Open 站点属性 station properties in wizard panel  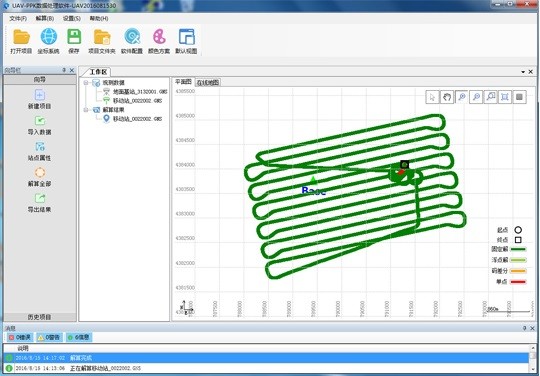click(40, 151)
